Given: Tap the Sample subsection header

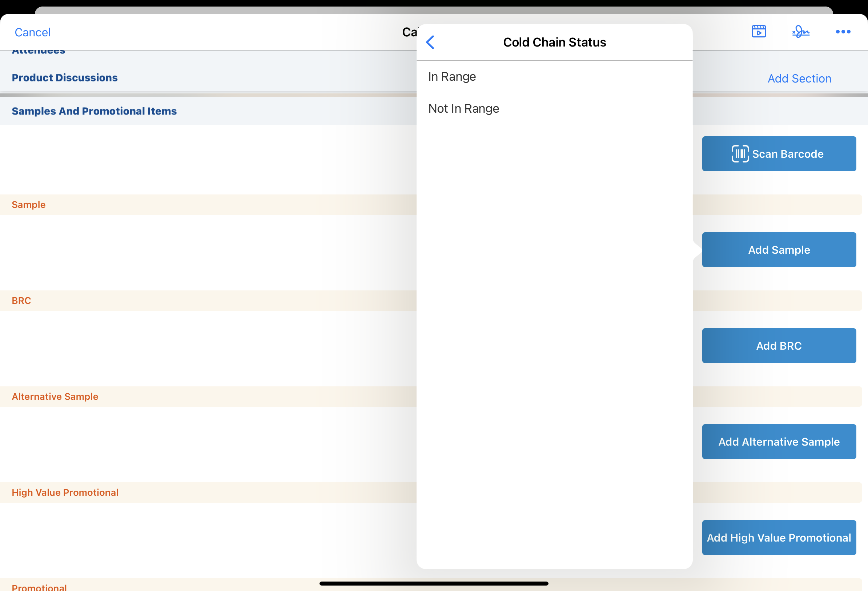Looking at the screenshot, I should pos(29,205).
